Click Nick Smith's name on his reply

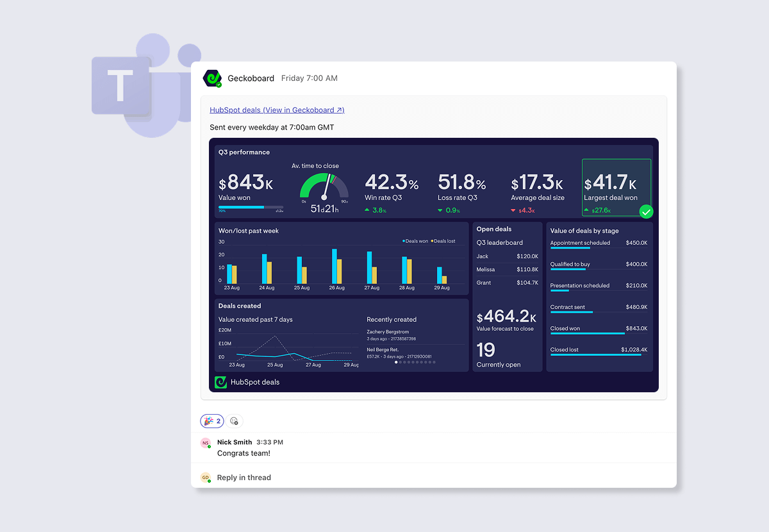tap(234, 442)
